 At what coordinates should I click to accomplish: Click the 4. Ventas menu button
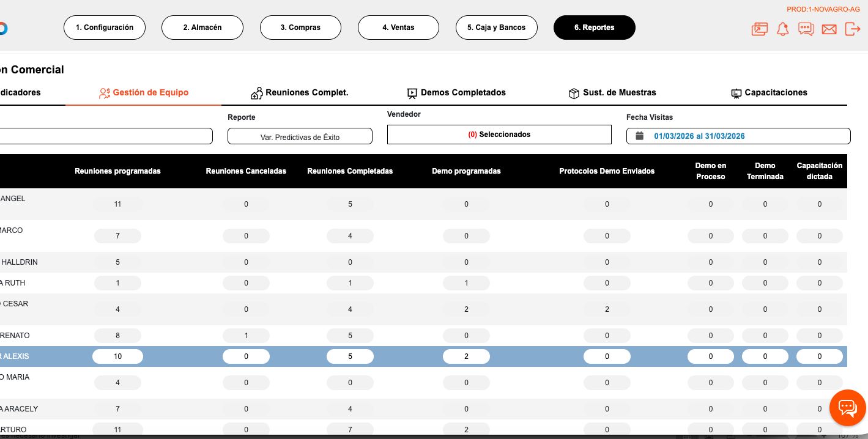tap(398, 27)
